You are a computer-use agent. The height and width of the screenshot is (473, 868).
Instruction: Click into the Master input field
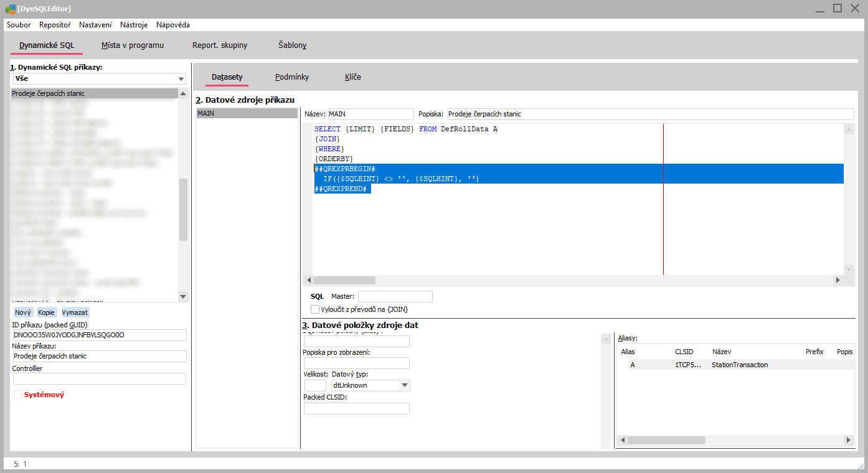coord(395,297)
